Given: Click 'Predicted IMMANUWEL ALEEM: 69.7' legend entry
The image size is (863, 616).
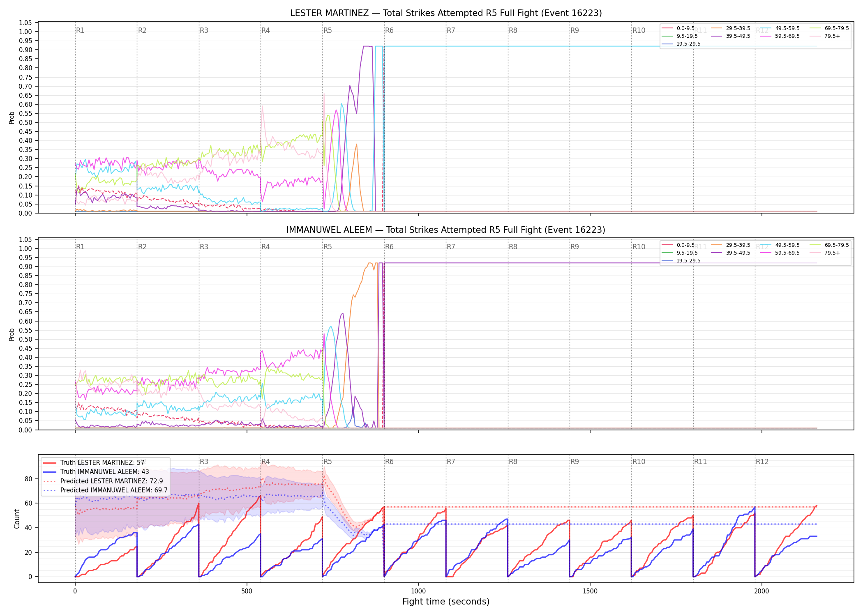Looking at the screenshot, I should [x=105, y=490].
